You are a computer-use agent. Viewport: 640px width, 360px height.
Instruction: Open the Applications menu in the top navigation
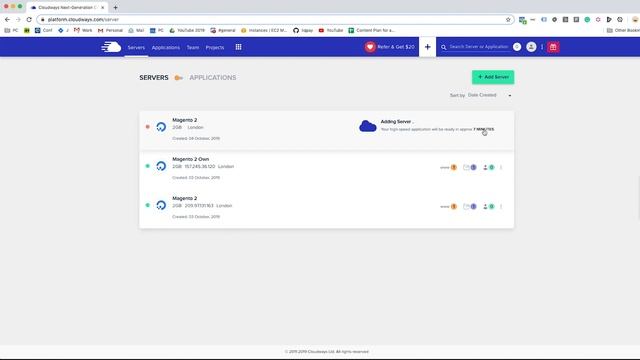pyautogui.click(x=166, y=47)
